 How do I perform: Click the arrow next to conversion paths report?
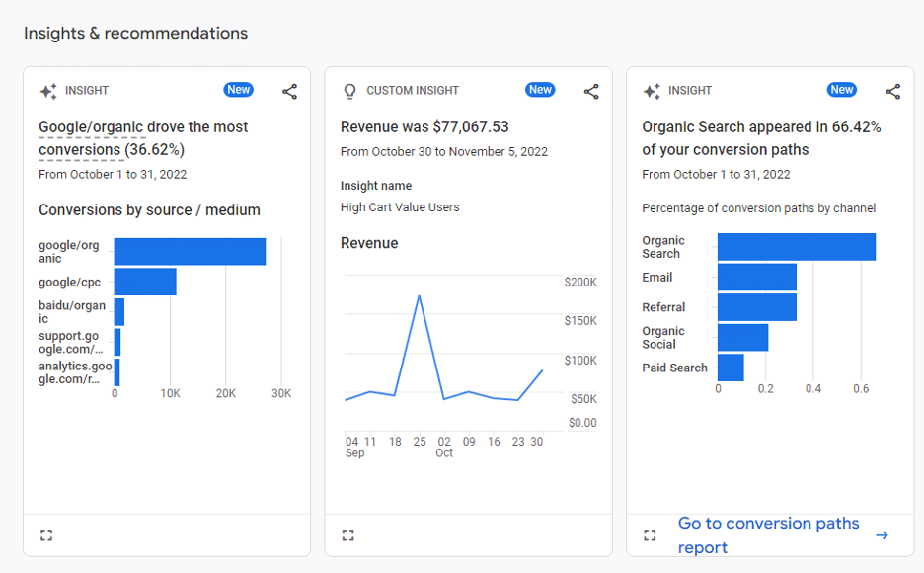[x=882, y=535]
